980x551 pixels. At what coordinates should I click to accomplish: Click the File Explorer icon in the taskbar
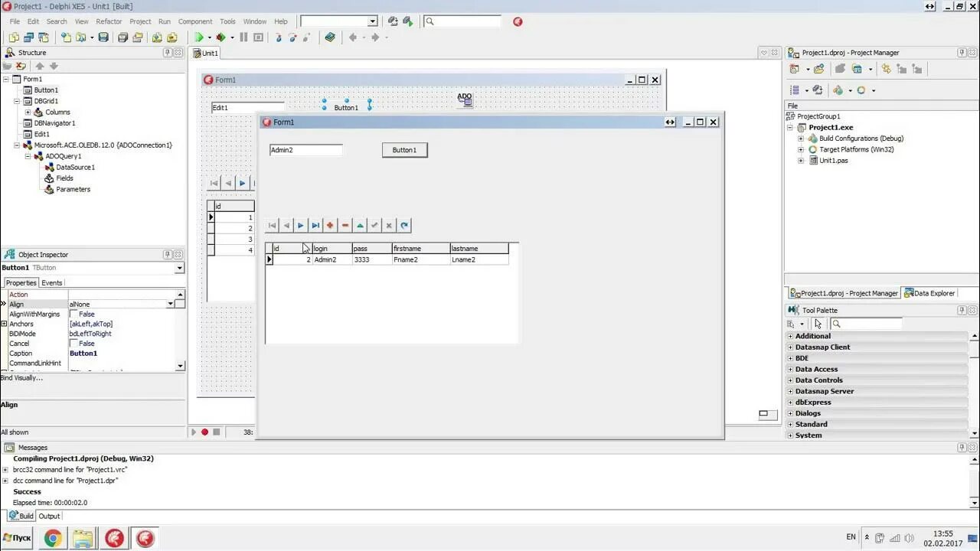tap(83, 539)
